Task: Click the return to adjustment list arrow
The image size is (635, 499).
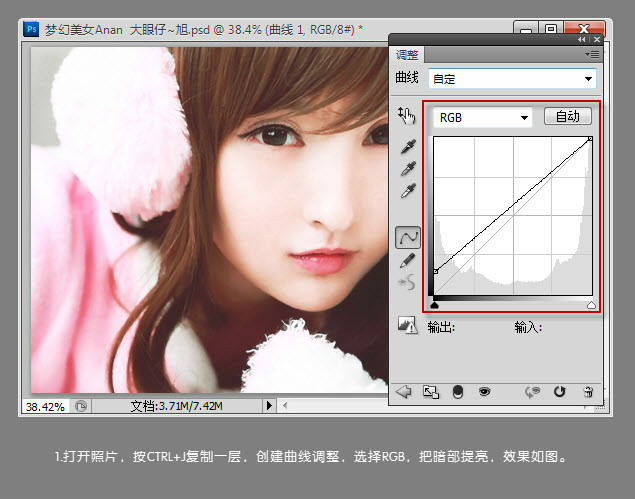Action: click(404, 392)
